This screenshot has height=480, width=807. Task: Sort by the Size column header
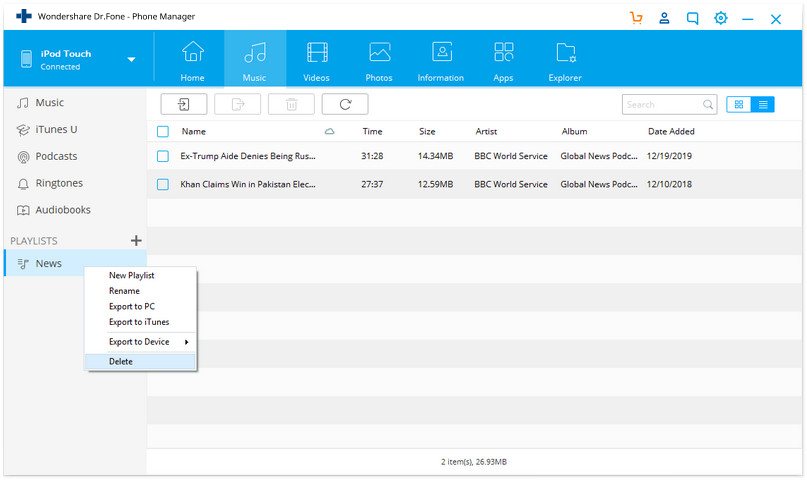pyautogui.click(x=427, y=132)
